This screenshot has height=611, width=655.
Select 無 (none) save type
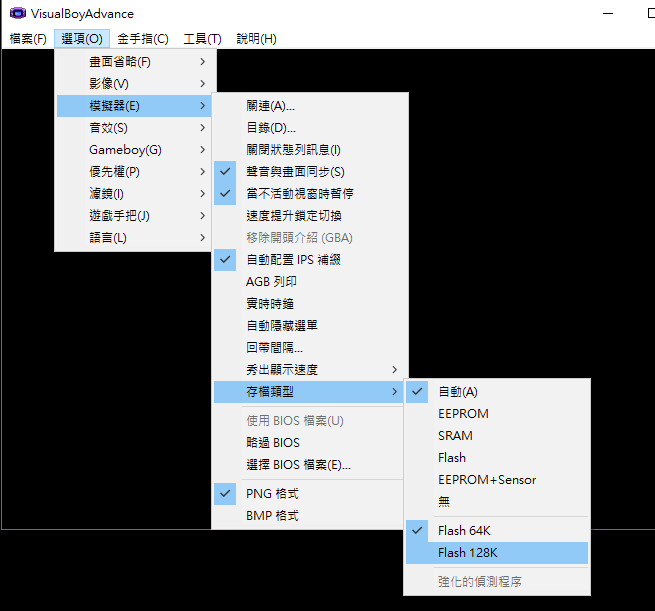pos(497,502)
